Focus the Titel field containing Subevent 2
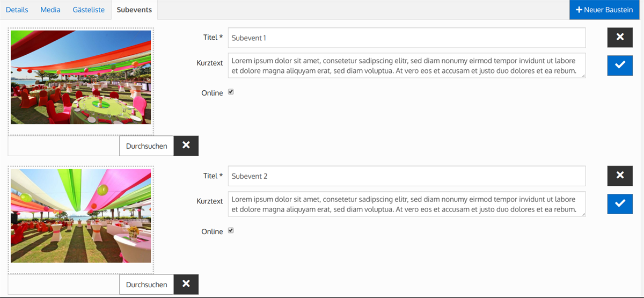 tap(406, 176)
